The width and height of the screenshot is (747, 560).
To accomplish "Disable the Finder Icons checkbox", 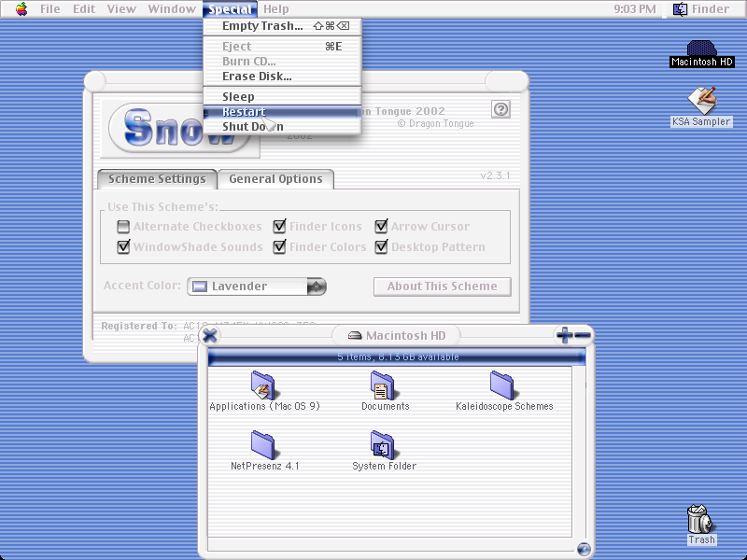I will (x=279, y=226).
